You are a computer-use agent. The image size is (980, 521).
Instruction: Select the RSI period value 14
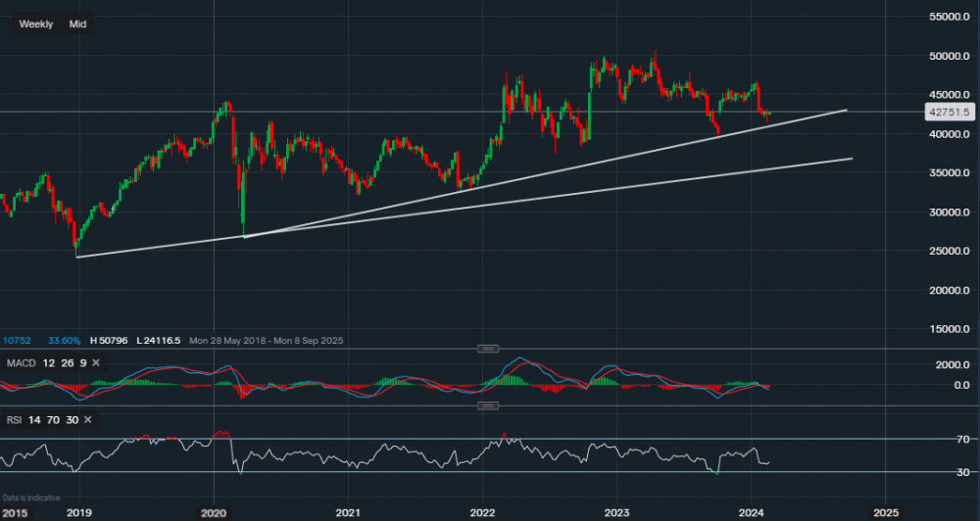coord(36,420)
